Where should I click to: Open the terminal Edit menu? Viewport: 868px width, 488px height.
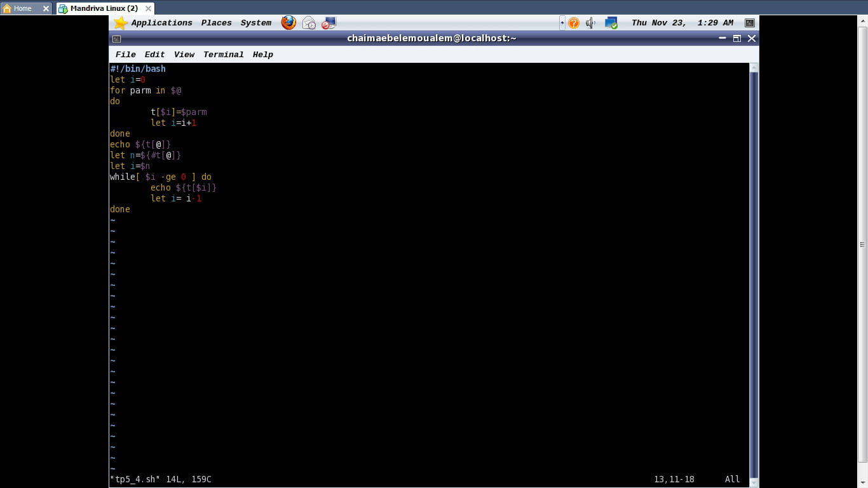click(154, 55)
